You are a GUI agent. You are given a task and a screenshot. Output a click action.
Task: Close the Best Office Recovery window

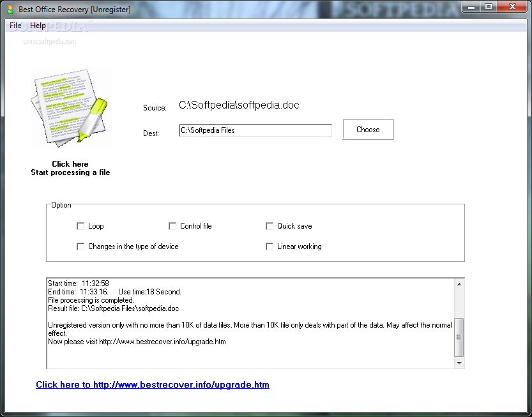click(512, 6)
